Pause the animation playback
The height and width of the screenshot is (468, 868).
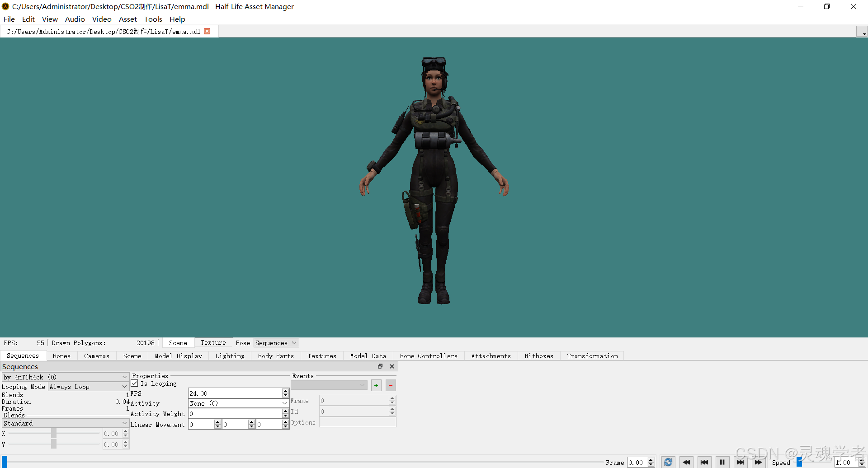(722, 462)
